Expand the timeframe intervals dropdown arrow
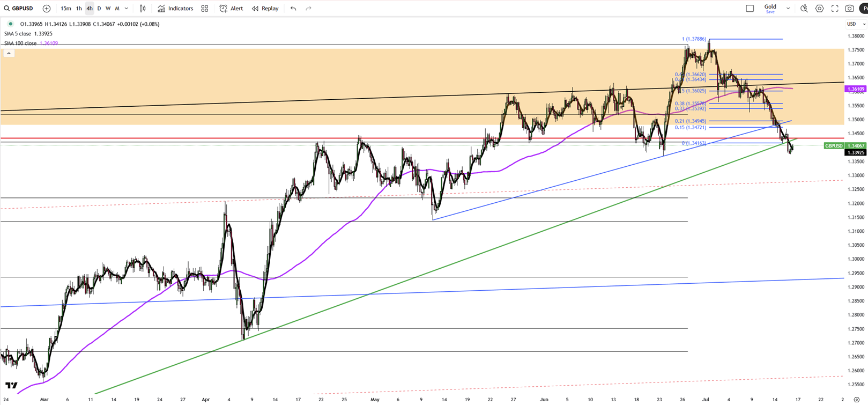 coord(127,9)
